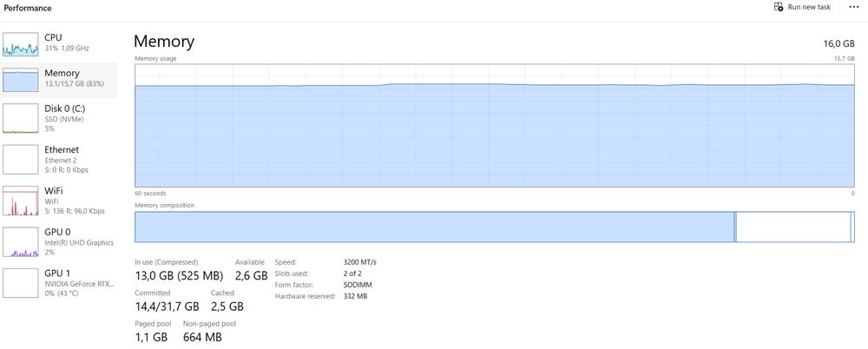Click the Committed label
Screen dimensions: 868x349
pyautogui.click(x=152, y=293)
